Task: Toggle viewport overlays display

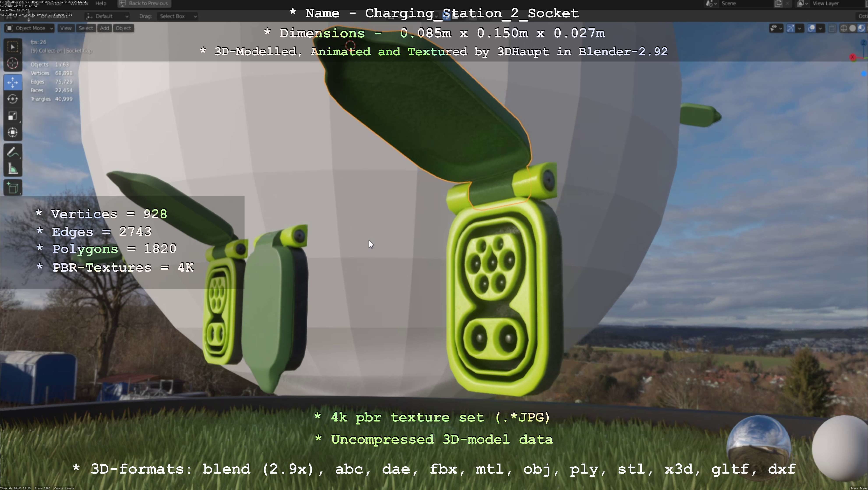Action: coord(811,28)
